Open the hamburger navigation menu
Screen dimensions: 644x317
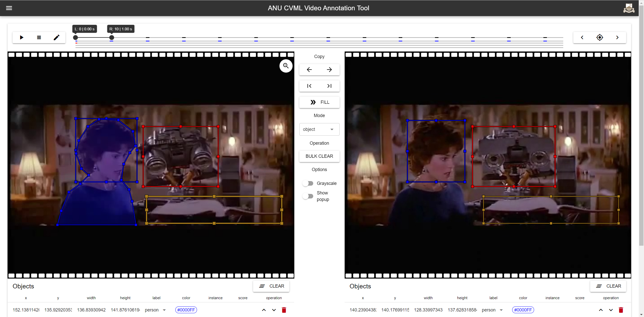tap(9, 8)
